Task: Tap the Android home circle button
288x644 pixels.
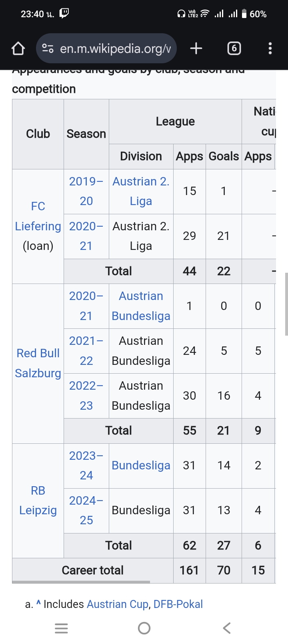Action: [144, 628]
